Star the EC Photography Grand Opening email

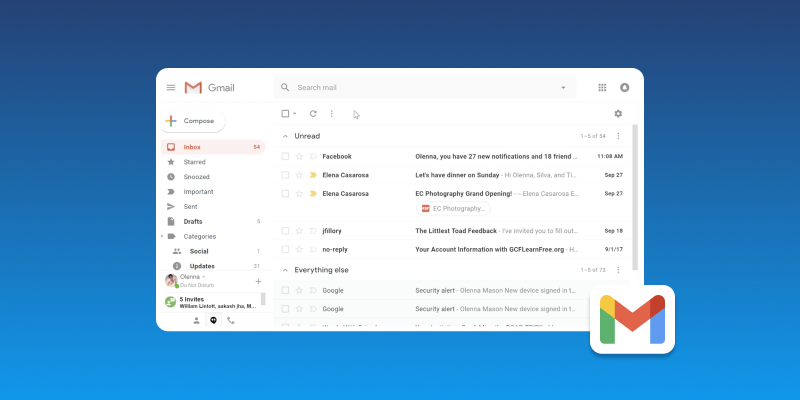click(x=299, y=194)
